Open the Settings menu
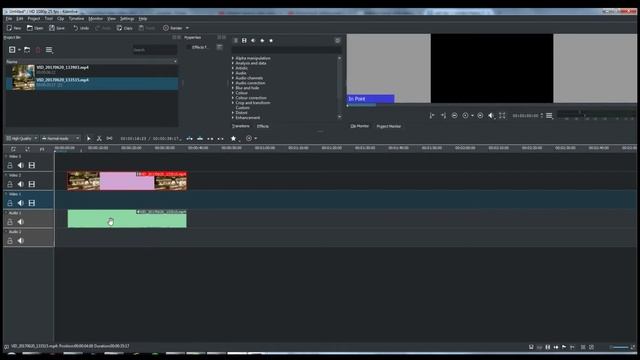 coord(127,19)
